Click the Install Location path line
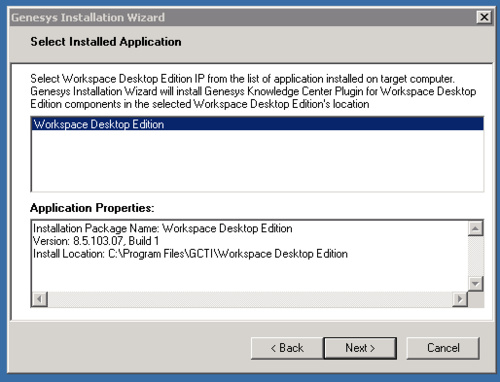500x382 pixels. click(x=190, y=254)
